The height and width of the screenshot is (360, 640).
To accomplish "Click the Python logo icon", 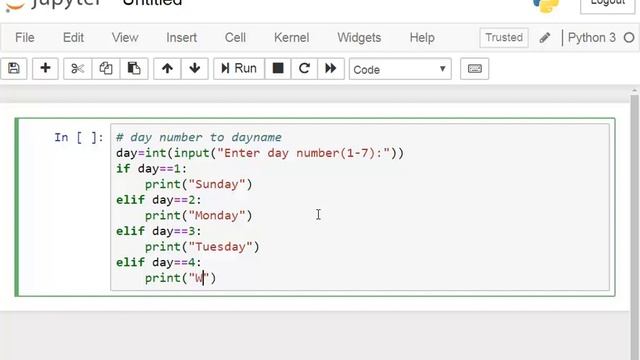I will tap(546, 6).
